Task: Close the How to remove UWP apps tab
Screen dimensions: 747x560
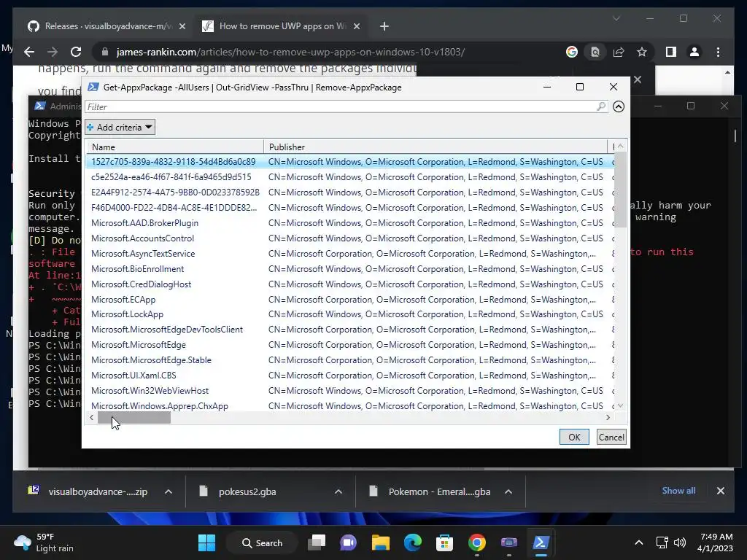Action: tap(356, 27)
